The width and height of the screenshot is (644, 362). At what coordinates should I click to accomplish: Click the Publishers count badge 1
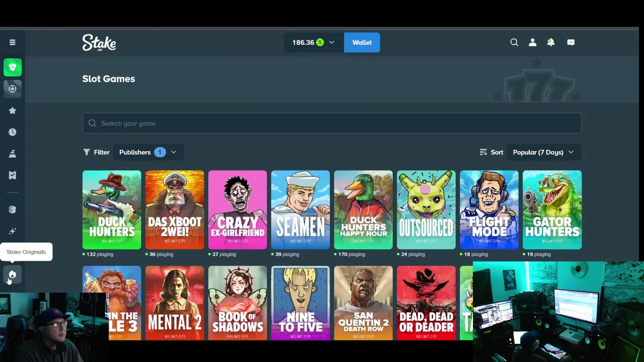click(x=160, y=152)
